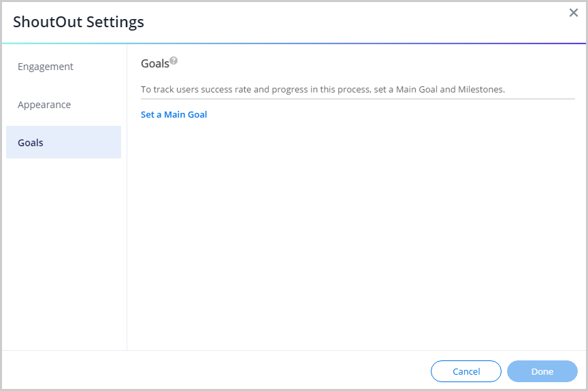This screenshot has width=588, height=391.
Task: Click the help question mark beside Goals
Action: (174, 61)
